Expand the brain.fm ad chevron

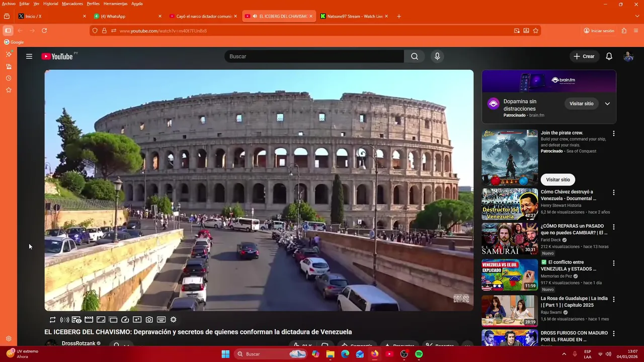(x=607, y=104)
